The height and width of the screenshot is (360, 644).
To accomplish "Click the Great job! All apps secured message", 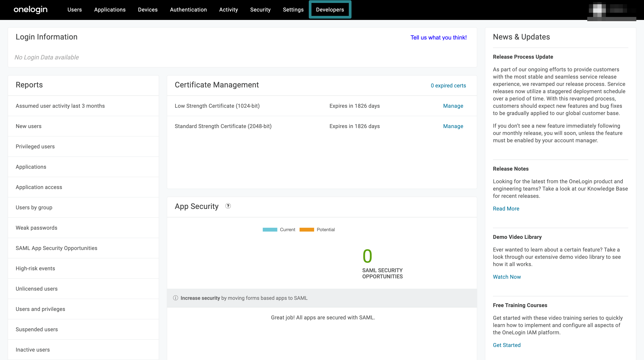I will tap(323, 317).
